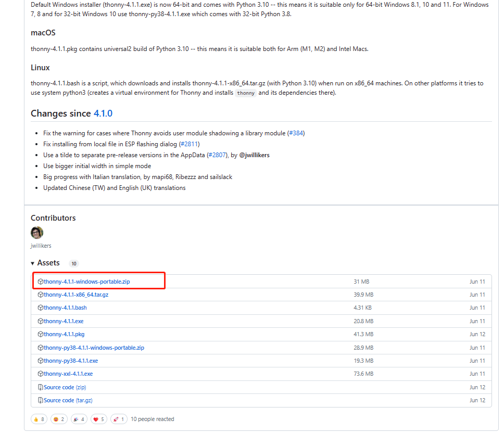Download Source code (zip)

[x=65, y=388]
